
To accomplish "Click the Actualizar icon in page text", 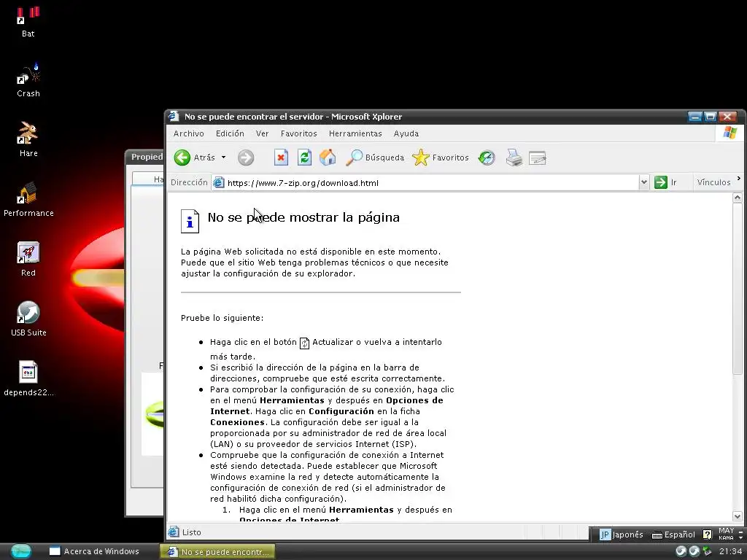I will pyautogui.click(x=304, y=343).
